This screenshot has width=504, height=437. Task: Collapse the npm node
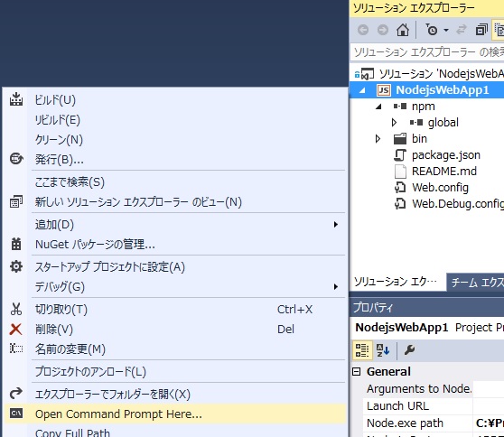pos(378,107)
